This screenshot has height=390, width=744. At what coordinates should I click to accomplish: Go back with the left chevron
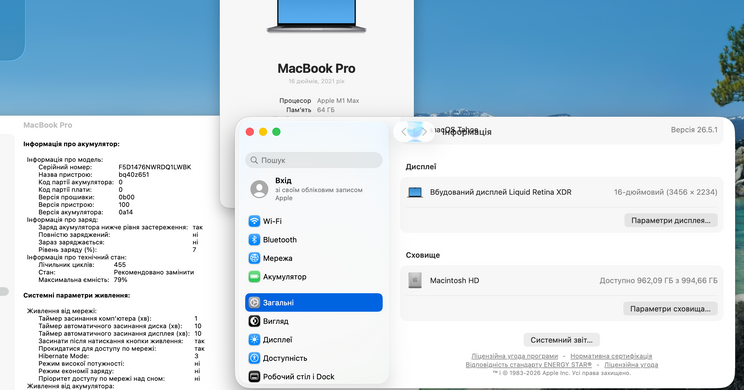point(404,132)
